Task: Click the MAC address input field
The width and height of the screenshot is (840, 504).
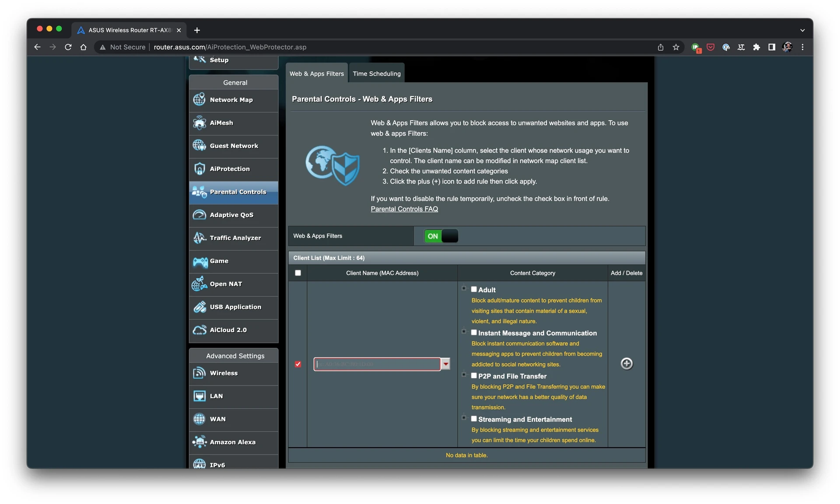Action: tap(377, 364)
